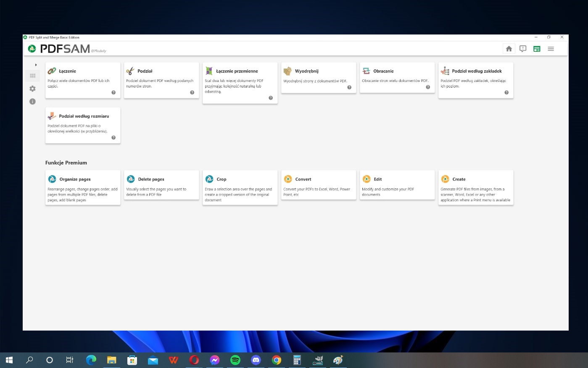Open settings gear in the sidebar
Screen dimensions: 588x368
[x=32, y=89]
